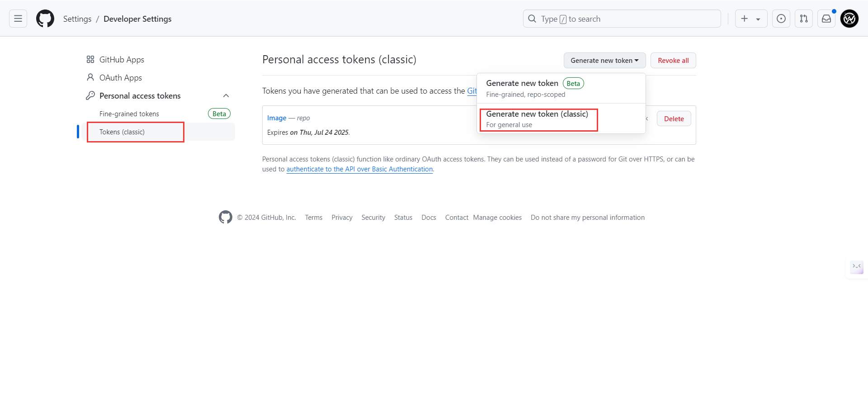The height and width of the screenshot is (398, 868).
Task: Click Manage cookies in footer
Action: coord(497,218)
